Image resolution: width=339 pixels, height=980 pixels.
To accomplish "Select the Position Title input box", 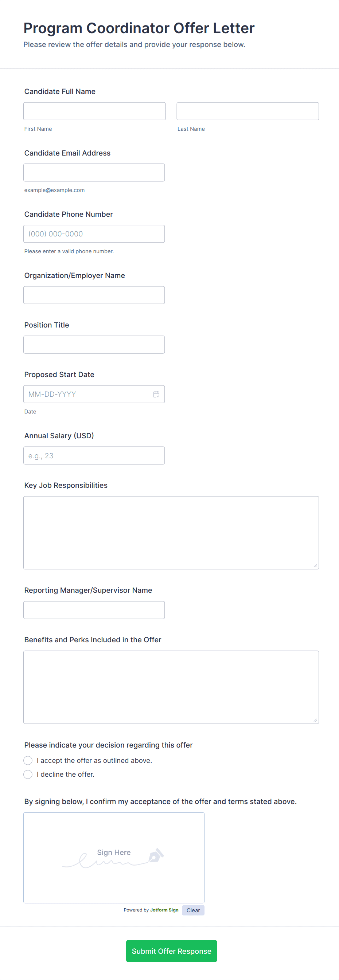I will tap(94, 345).
